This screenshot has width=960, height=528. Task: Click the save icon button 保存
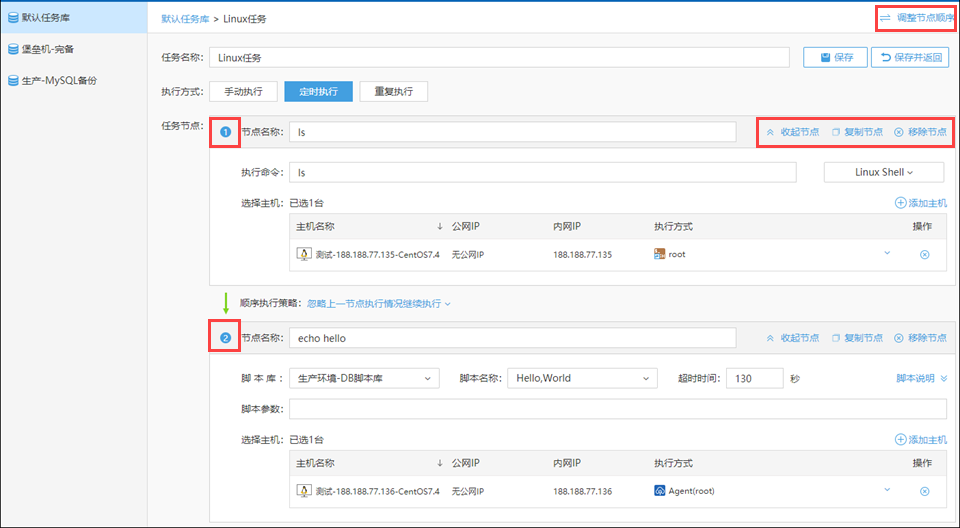coord(835,57)
